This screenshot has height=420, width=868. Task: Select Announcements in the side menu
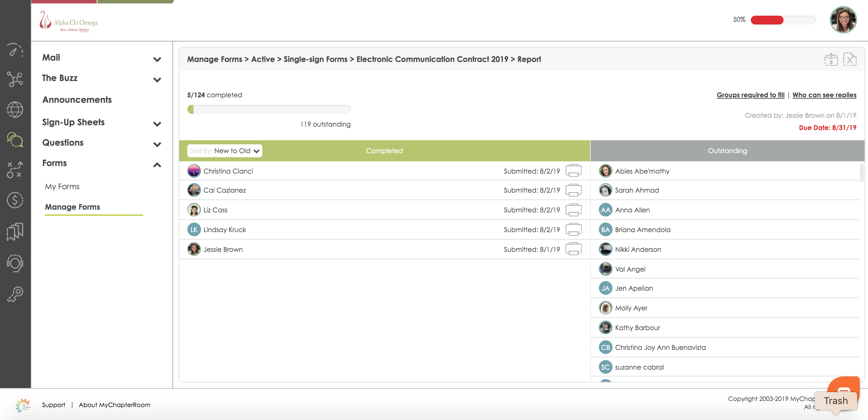click(x=77, y=100)
